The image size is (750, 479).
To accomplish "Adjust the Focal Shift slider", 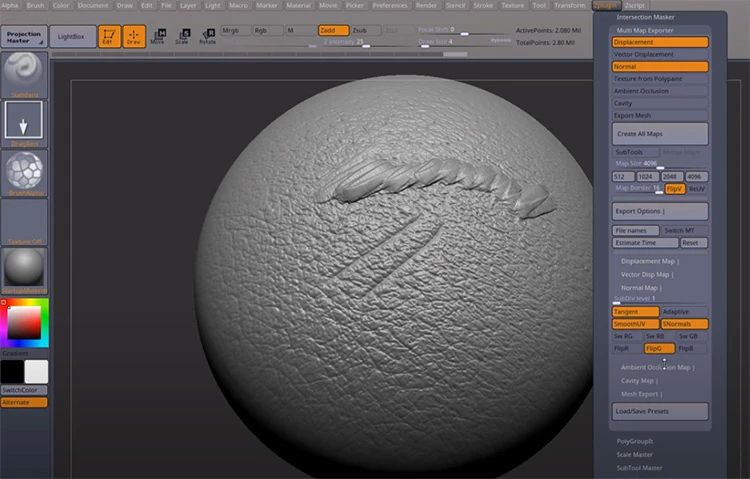I will [x=463, y=30].
